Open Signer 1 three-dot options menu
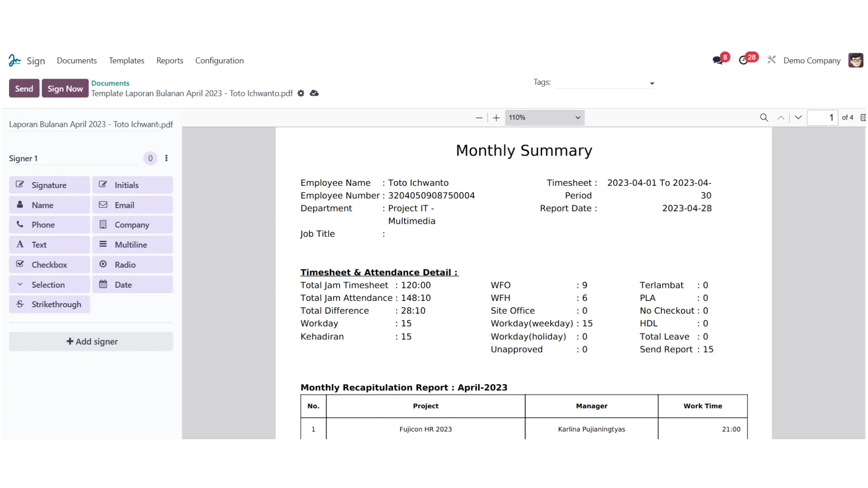 tap(166, 158)
